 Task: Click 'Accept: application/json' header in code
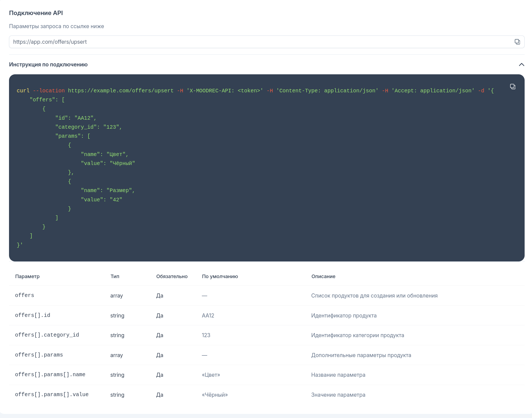(433, 91)
